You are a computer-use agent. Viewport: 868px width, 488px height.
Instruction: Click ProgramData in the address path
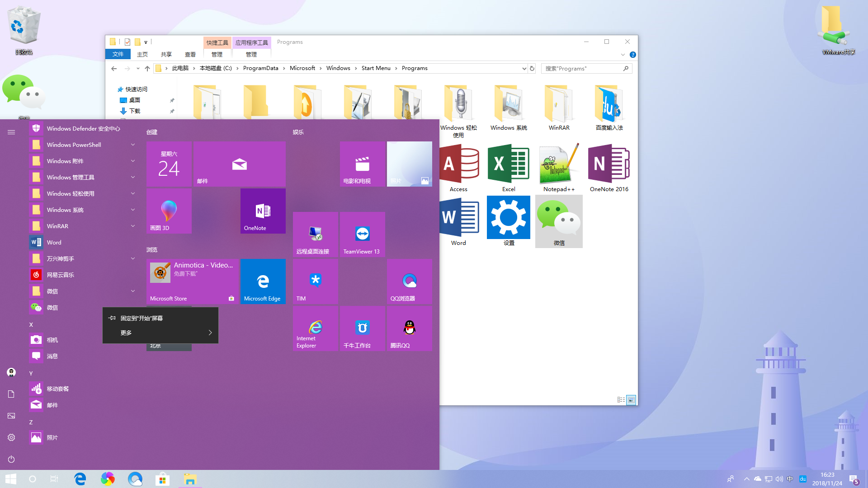[x=260, y=68]
